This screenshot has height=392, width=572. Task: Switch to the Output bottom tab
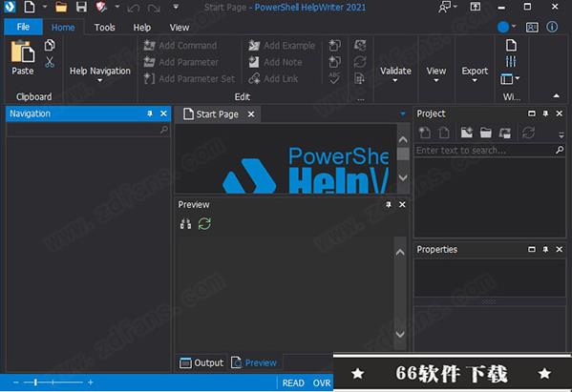[x=201, y=362]
